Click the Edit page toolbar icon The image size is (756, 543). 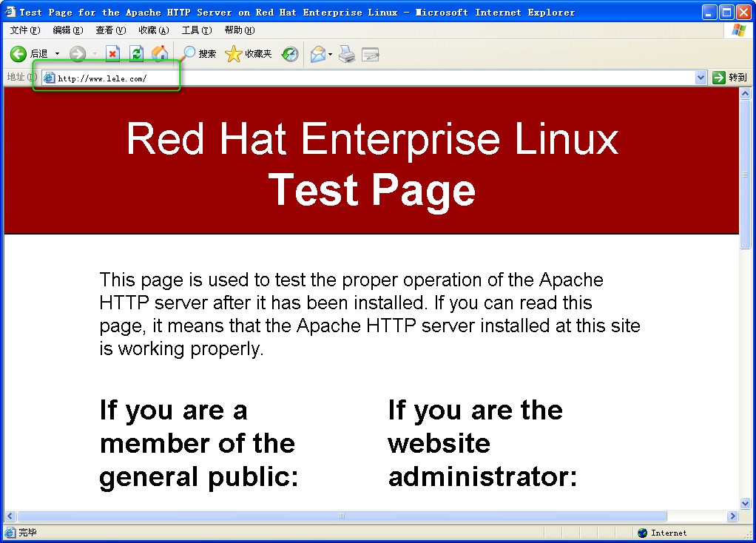[371, 54]
